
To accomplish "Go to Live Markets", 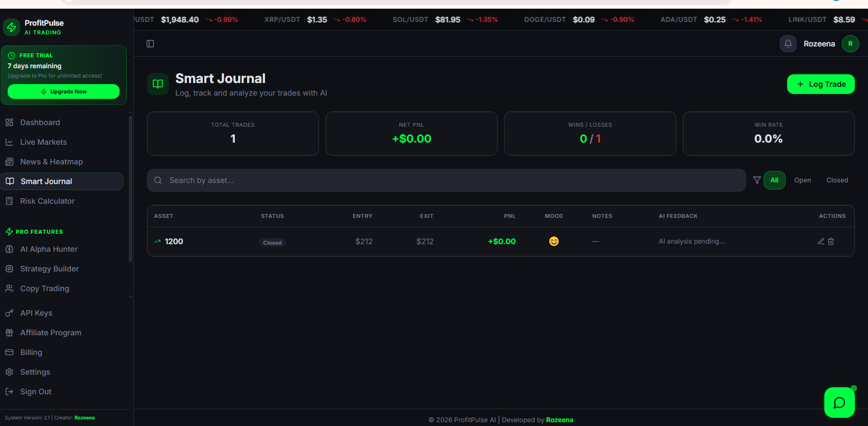I will (62, 142).
